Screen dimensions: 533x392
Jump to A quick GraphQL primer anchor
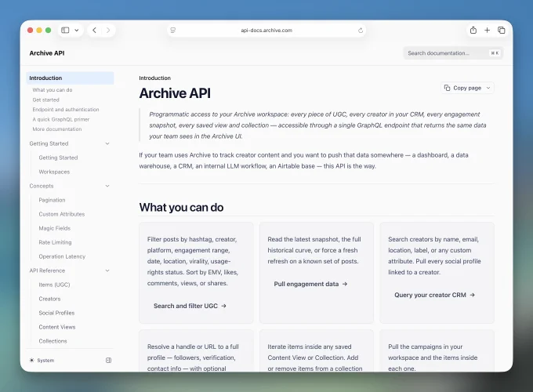tap(61, 119)
